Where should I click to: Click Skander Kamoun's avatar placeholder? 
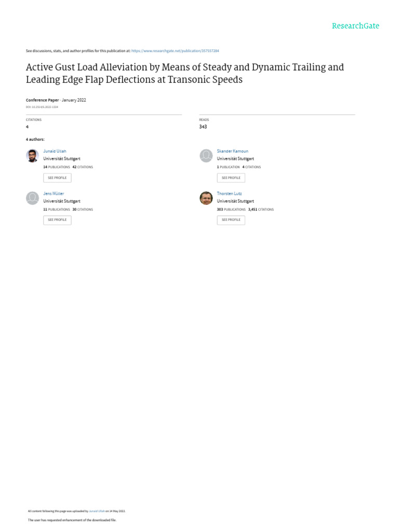206,155
